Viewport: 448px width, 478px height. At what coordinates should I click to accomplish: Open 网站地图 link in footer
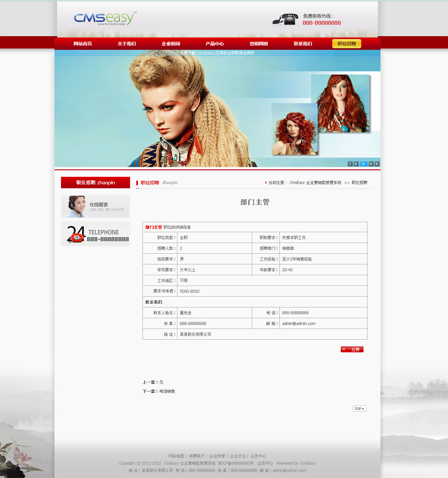(x=177, y=456)
